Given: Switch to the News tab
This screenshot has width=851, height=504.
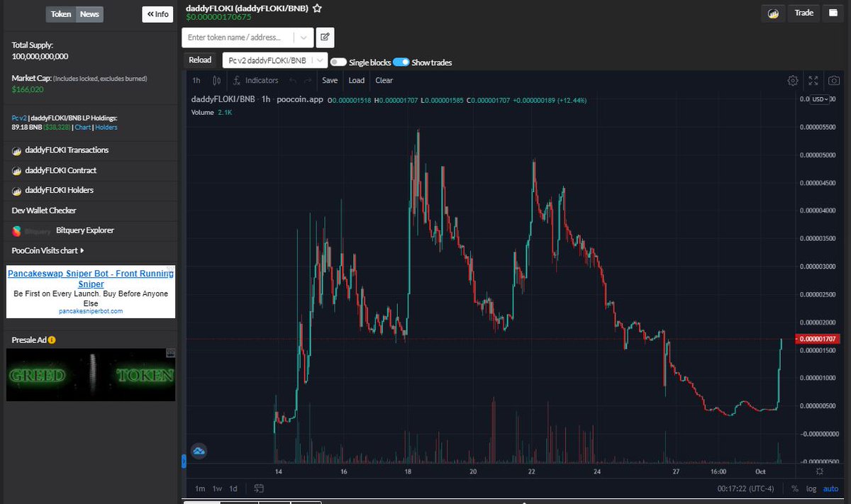Looking at the screenshot, I should click(x=89, y=14).
